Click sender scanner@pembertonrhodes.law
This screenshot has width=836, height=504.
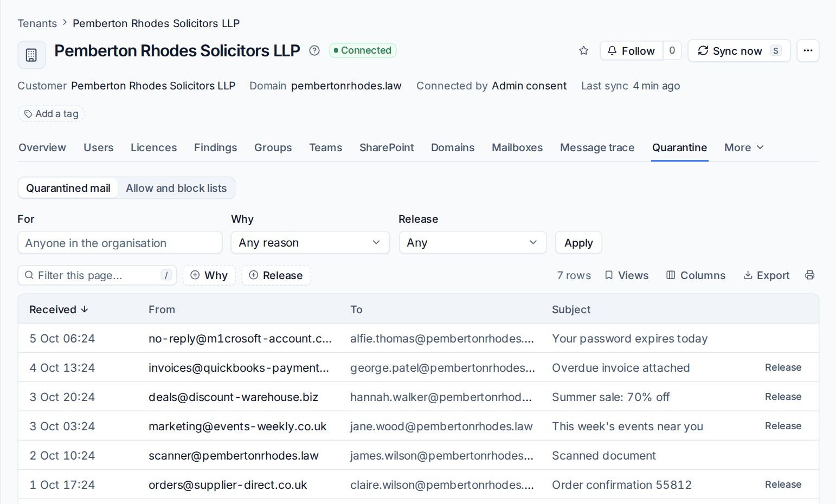(234, 456)
